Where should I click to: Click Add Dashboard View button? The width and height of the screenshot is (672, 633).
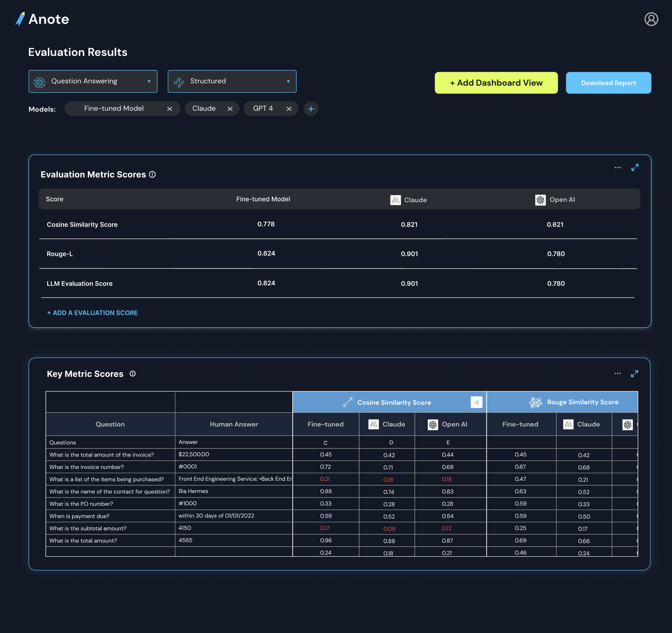pyautogui.click(x=496, y=83)
